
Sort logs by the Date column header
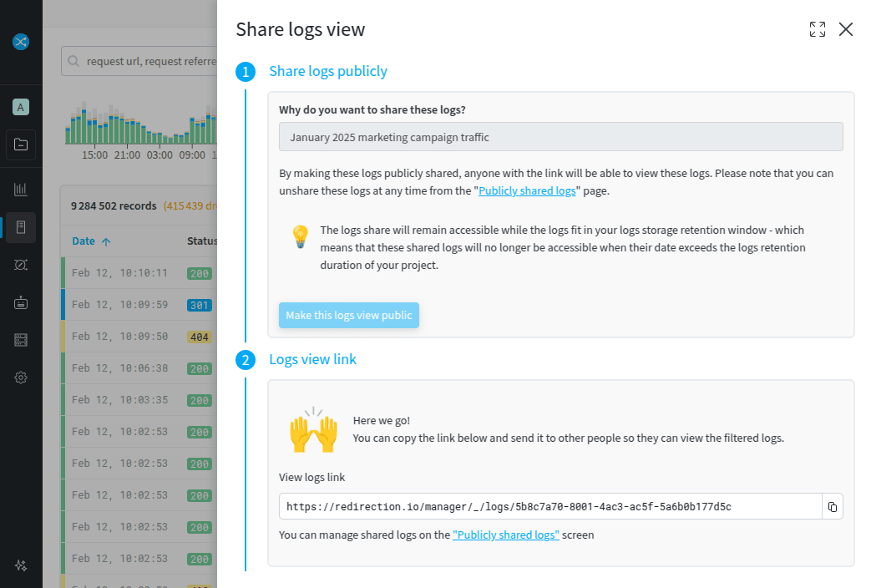click(84, 241)
